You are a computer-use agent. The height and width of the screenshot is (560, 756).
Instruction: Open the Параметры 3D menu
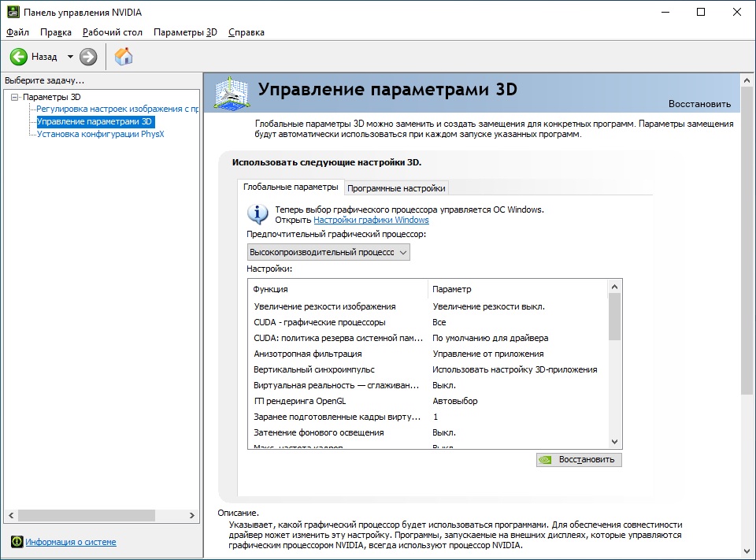[x=185, y=32]
